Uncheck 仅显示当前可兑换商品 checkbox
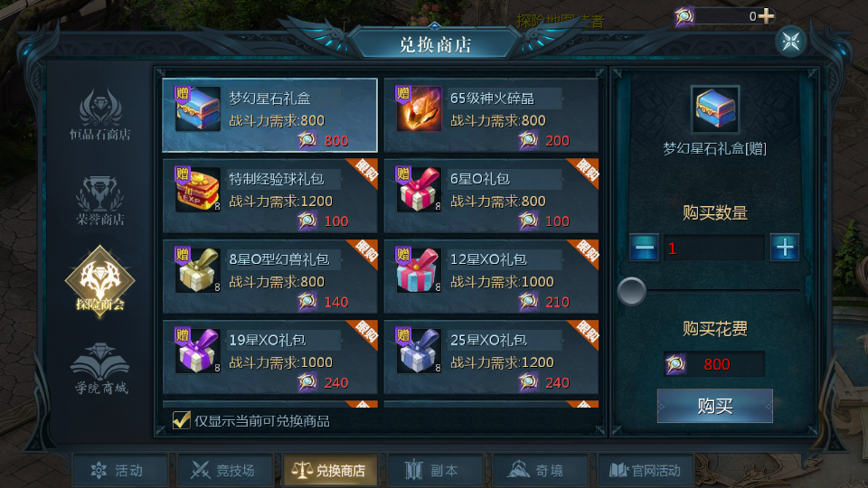 click(181, 420)
